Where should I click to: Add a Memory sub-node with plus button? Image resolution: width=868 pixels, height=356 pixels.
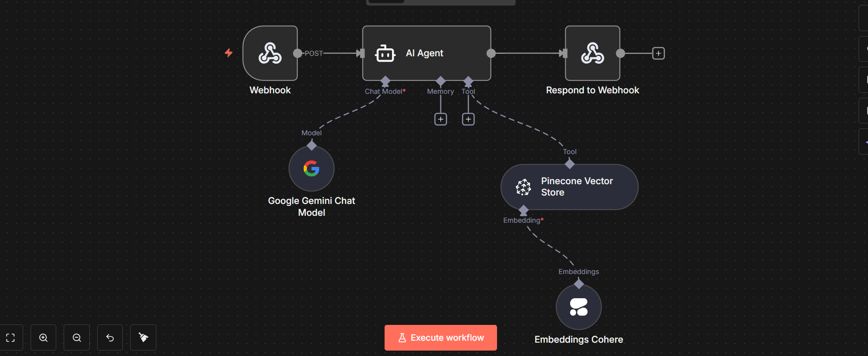point(440,119)
